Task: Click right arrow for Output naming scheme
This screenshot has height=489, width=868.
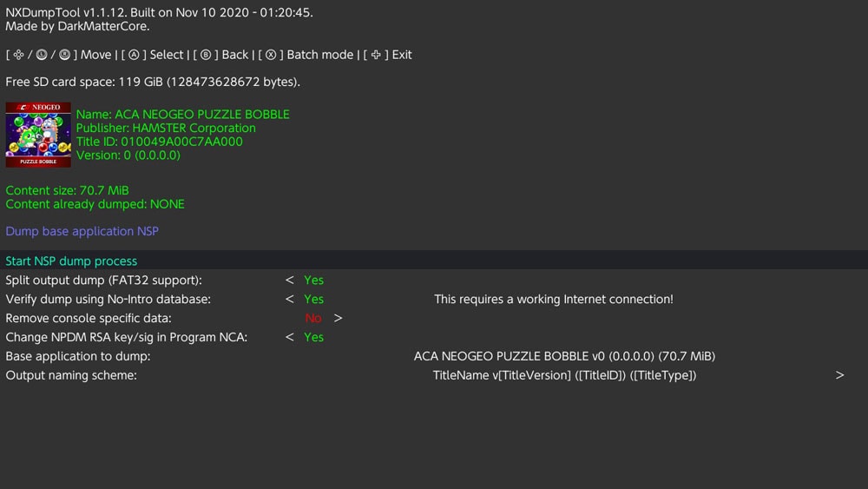Action: pos(839,375)
